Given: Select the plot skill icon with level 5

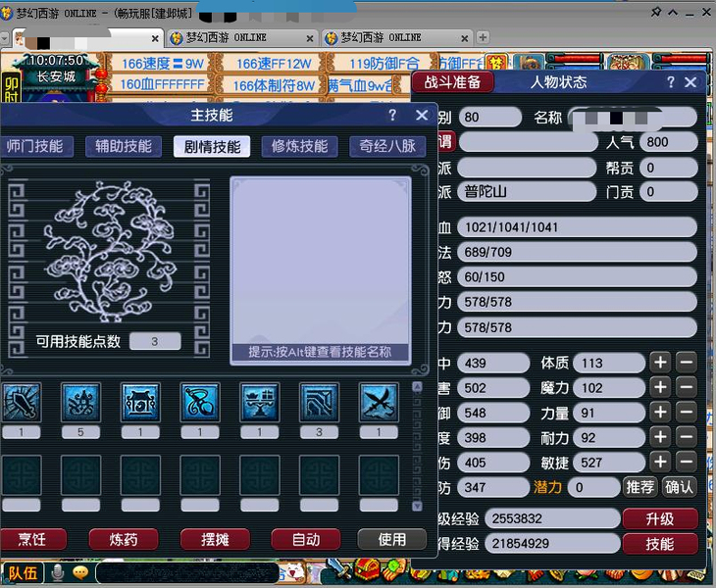Looking at the screenshot, I should pyautogui.click(x=80, y=402).
